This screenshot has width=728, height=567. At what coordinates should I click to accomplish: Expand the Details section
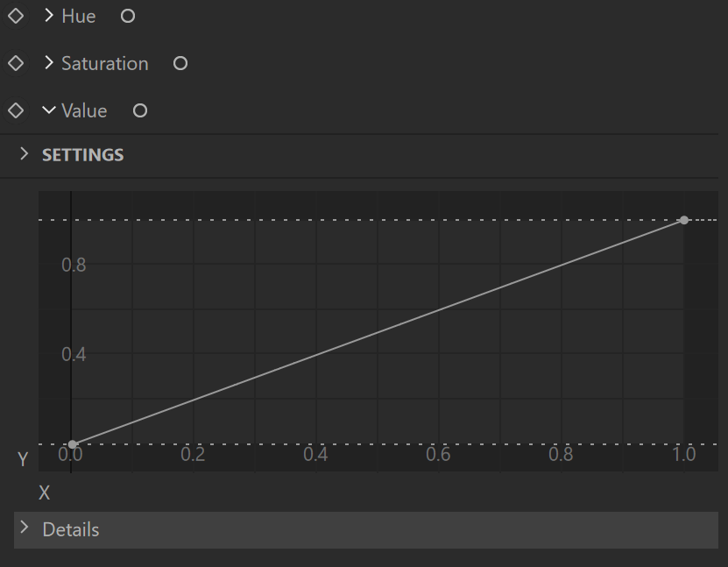(25, 528)
